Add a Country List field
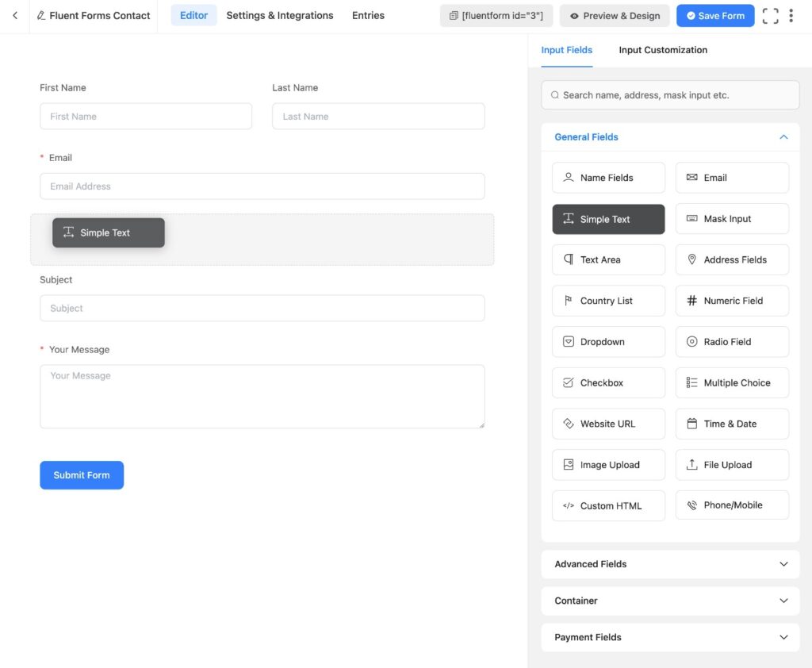The width and height of the screenshot is (812, 668). [607, 301]
